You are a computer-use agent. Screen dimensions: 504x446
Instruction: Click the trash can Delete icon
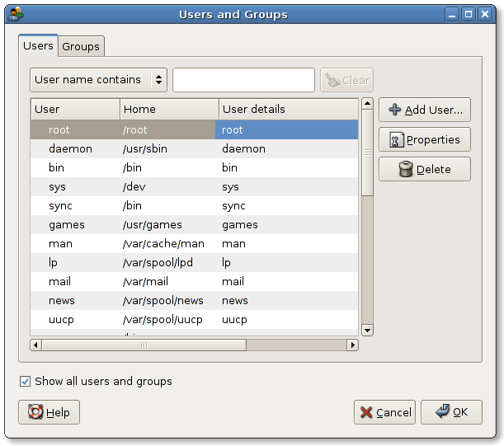405,169
